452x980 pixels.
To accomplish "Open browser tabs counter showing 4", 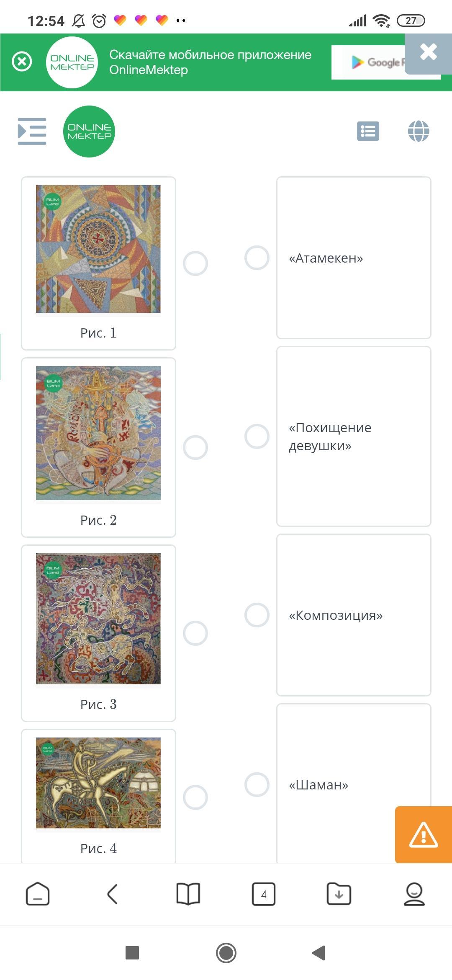I will coord(264,894).
